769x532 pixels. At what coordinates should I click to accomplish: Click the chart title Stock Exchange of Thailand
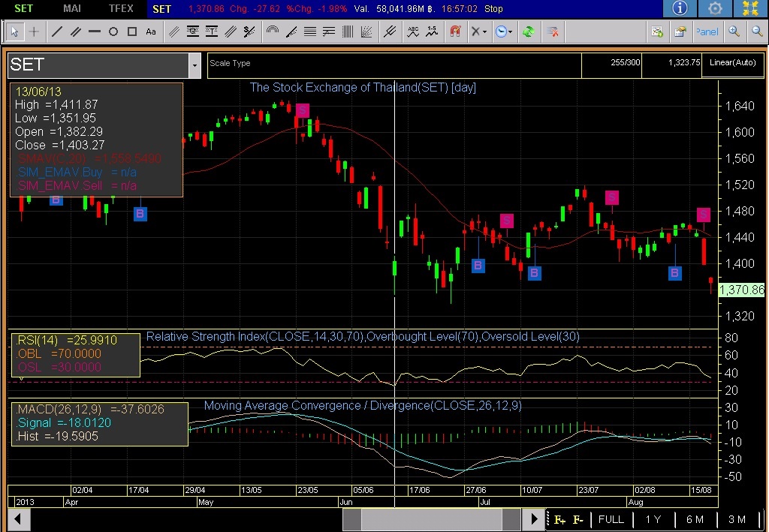363,88
